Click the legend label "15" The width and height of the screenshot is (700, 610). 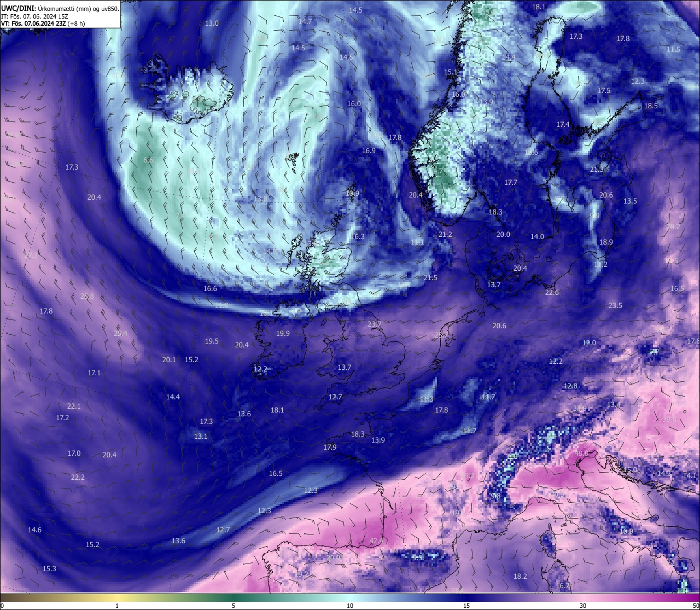466,606
